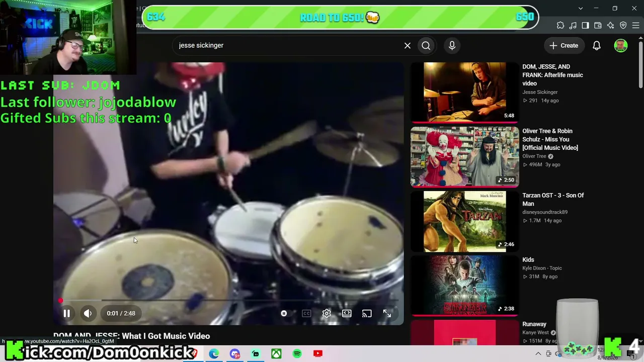Seek along the video progress bar
This screenshot has height=362, width=644.
[x=229, y=301]
